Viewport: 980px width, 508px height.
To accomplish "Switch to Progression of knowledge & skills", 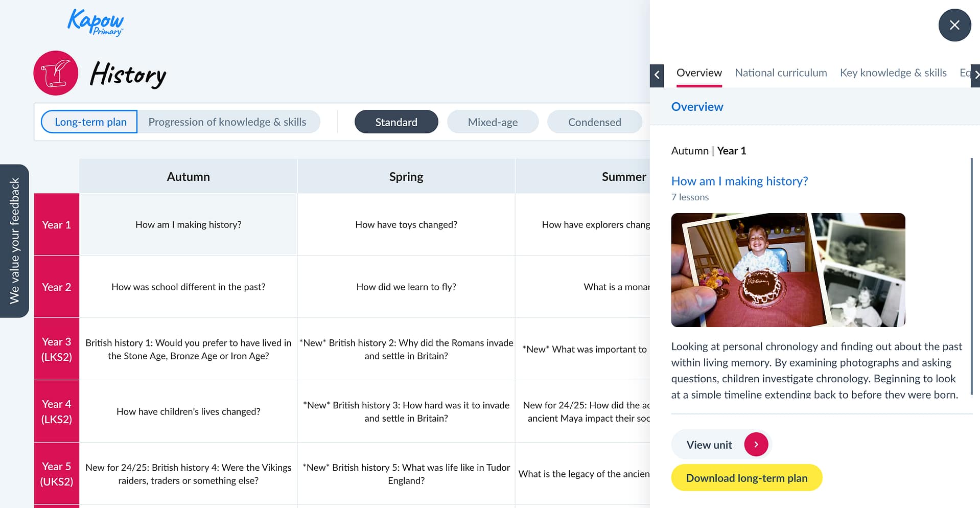I will pos(227,122).
